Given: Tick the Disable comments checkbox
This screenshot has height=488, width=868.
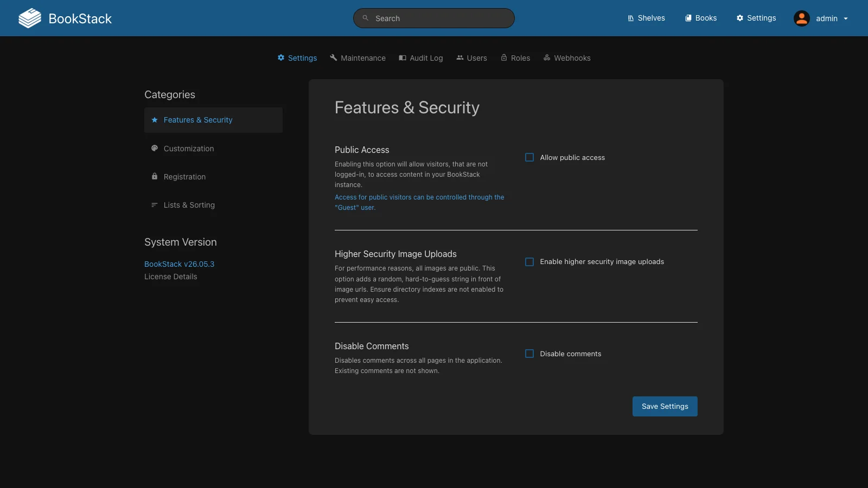Looking at the screenshot, I should pos(529,354).
